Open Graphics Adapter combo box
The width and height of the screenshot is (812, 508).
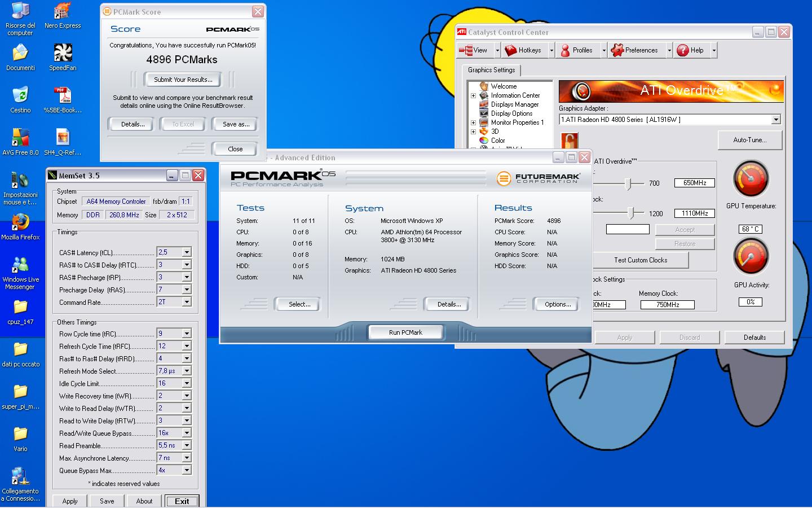[670, 120]
